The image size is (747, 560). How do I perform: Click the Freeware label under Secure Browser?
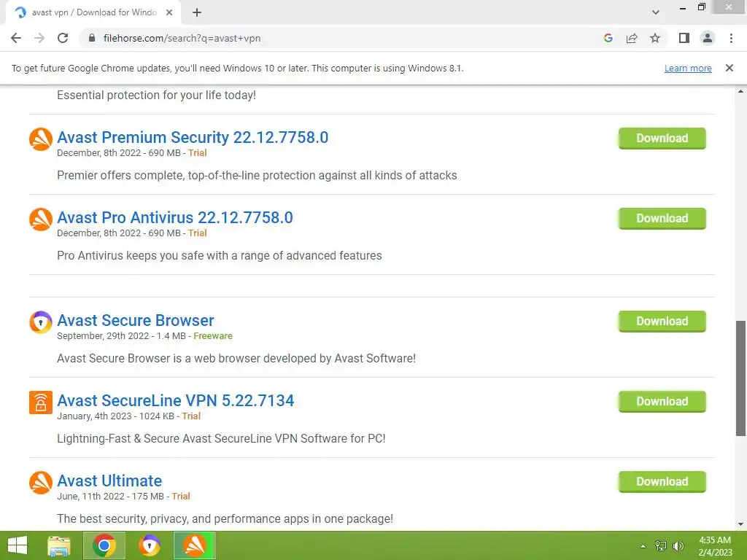213,335
